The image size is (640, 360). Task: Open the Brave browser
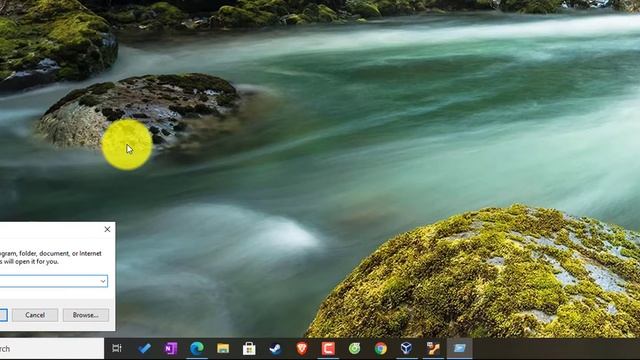click(302, 348)
